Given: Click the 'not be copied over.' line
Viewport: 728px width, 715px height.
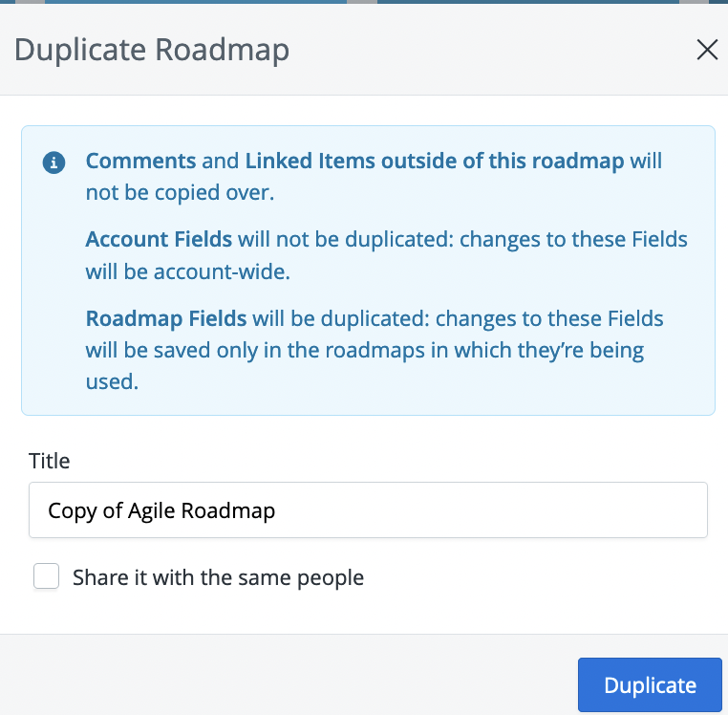Looking at the screenshot, I should point(181,193).
